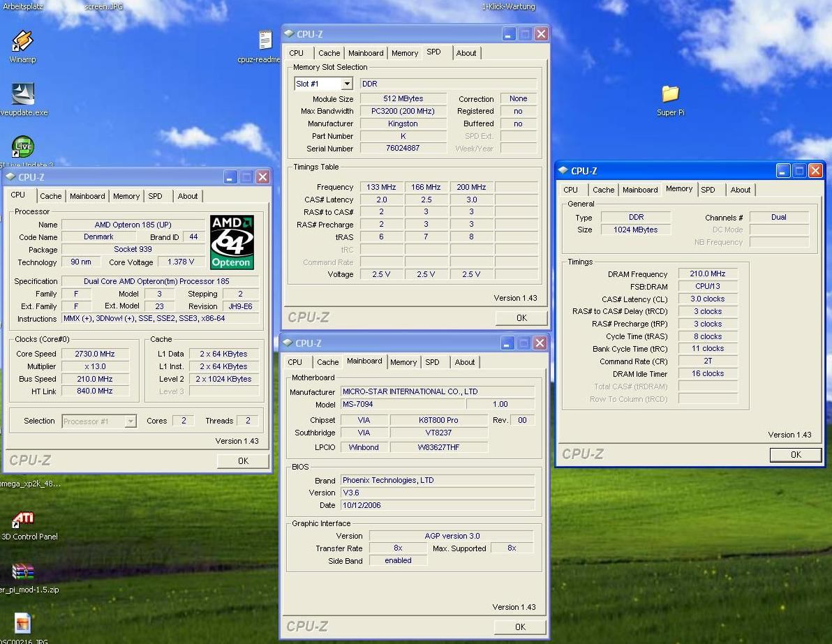Click the CPU-Z title icon in Memory window
This screenshot has width=832, height=644.
pyautogui.click(x=563, y=171)
